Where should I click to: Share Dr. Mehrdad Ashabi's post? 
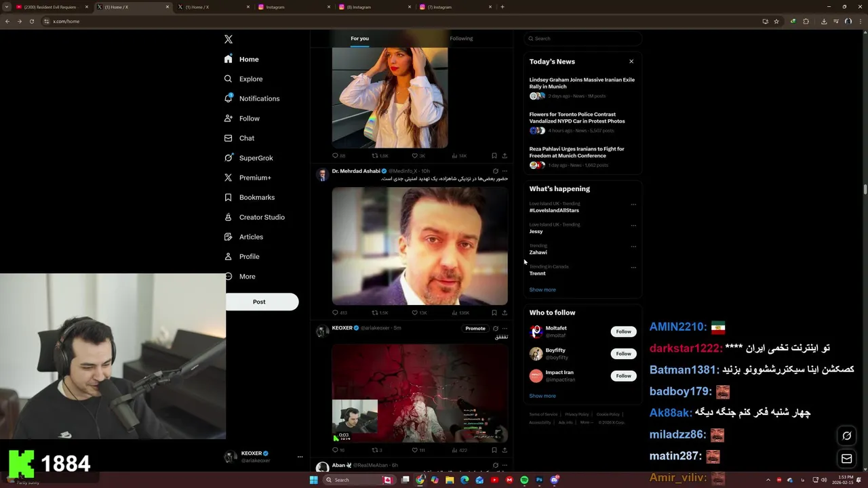[x=505, y=312]
